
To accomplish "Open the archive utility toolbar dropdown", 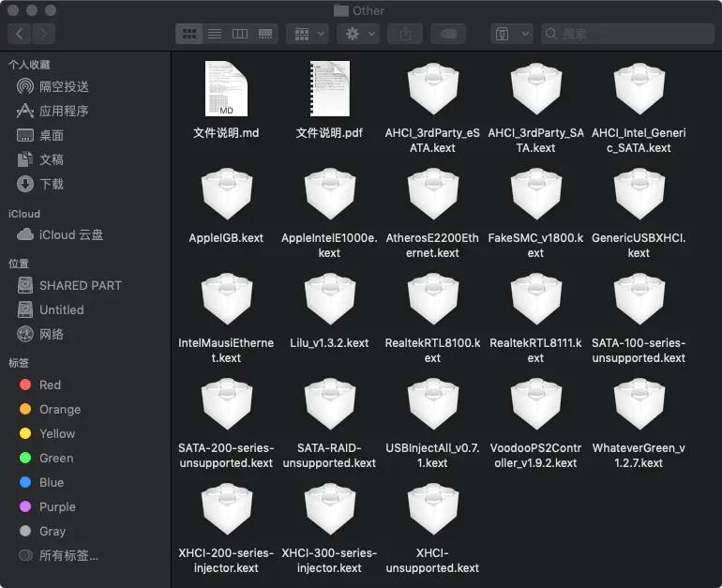I will click(512, 34).
